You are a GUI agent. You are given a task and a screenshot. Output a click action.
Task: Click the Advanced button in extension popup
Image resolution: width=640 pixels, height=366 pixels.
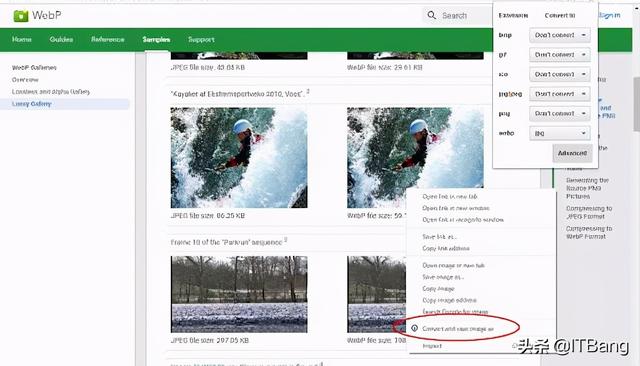coord(572,153)
